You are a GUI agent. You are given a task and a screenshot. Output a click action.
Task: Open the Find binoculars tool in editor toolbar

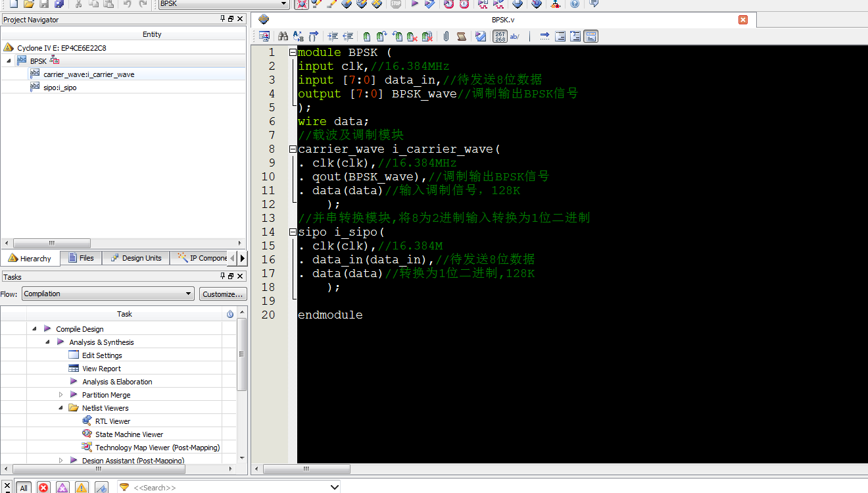click(283, 37)
